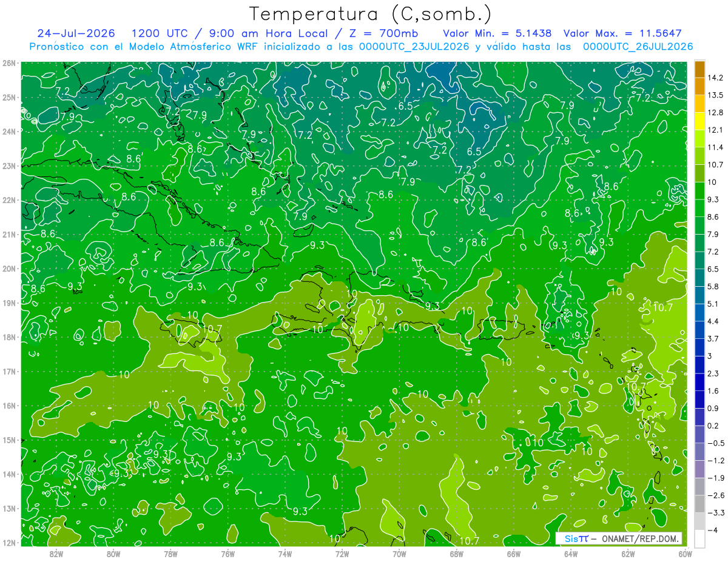Screen dimensions: 728x562
Task: Click the 24N latitude axis label
Action: [x=8, y=132]
